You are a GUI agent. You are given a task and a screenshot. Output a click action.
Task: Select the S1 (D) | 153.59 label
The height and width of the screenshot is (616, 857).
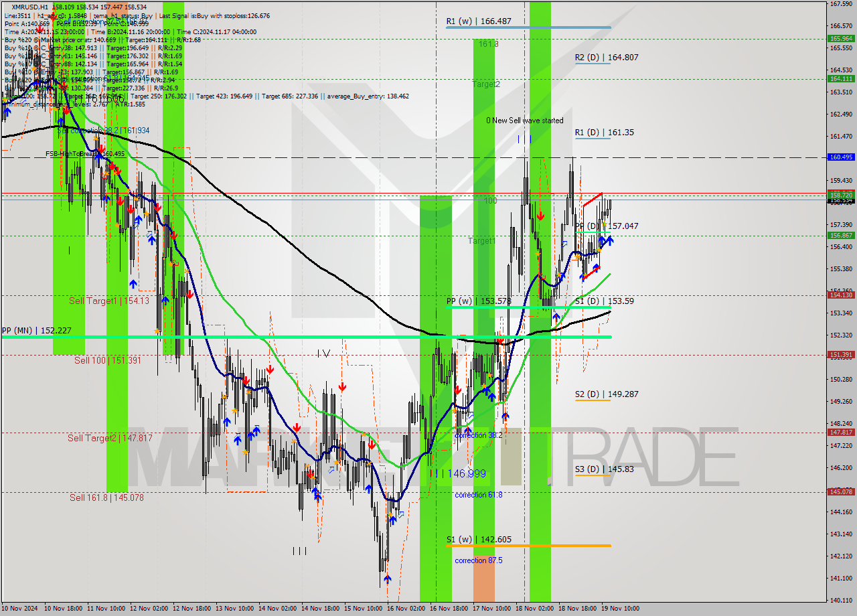point(605,301)
